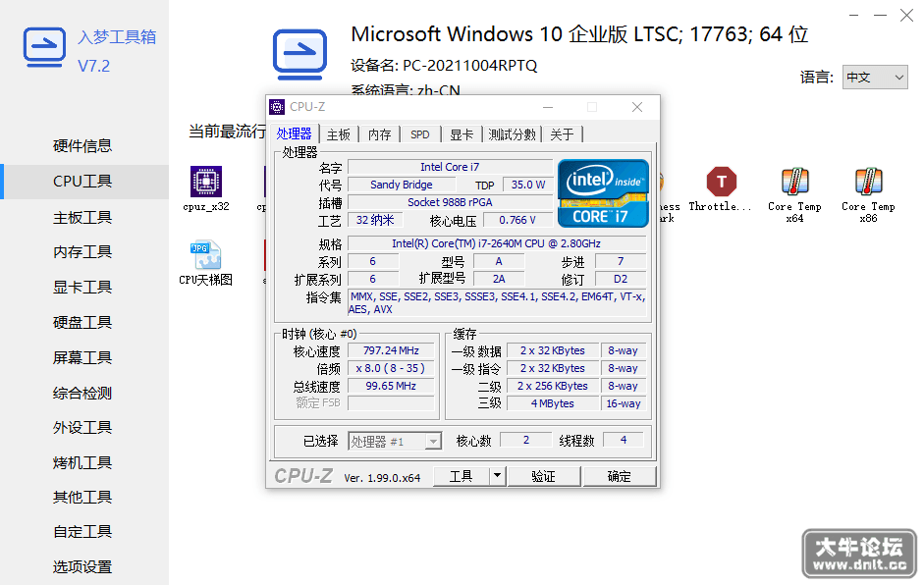Open Core Temp x64 icon
This screenshot has width=924, height=585.
pos(794,182)
